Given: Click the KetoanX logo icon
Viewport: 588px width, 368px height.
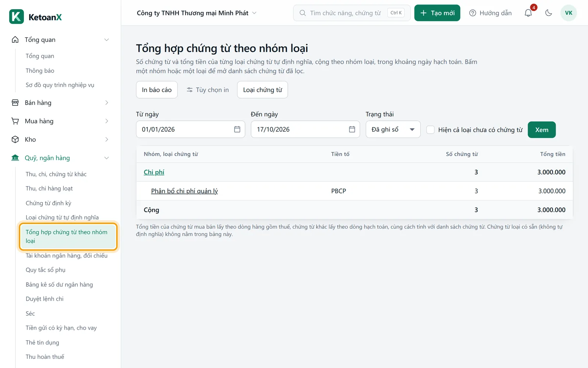Looking at the screenshot, I should (x=17, y=17).
